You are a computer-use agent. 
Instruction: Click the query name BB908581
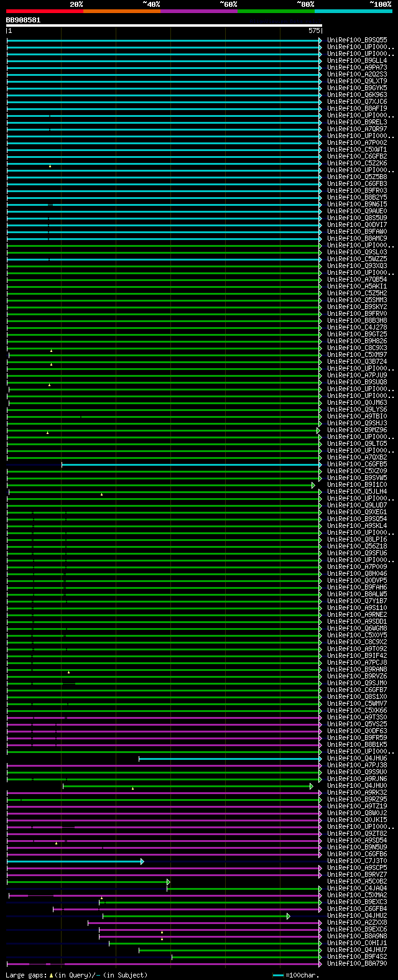click(23, 20)
